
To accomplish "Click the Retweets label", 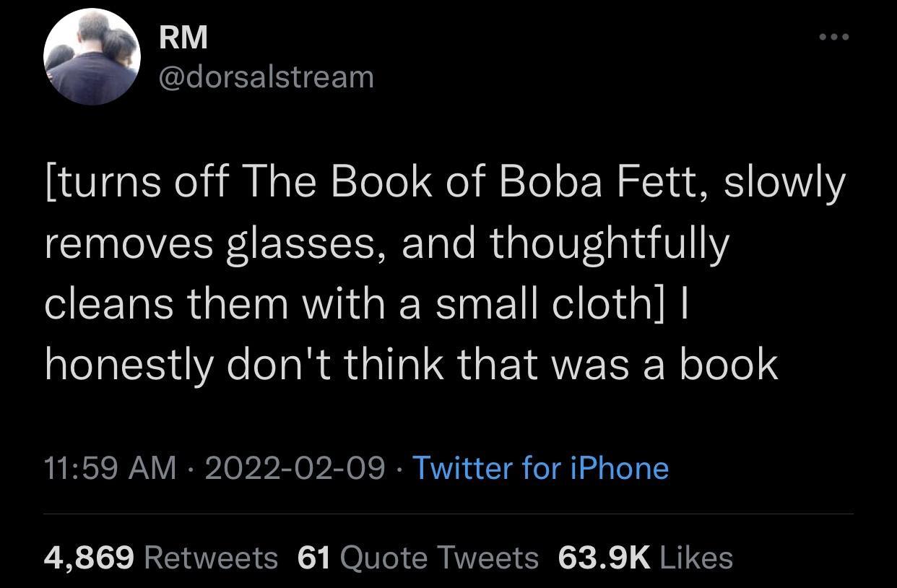I will coord(211,557).
